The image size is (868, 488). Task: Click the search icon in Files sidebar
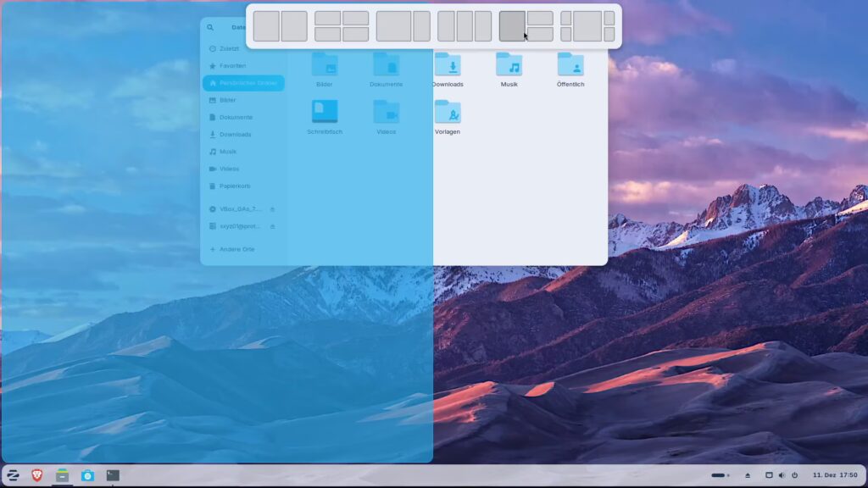point(210,27)
